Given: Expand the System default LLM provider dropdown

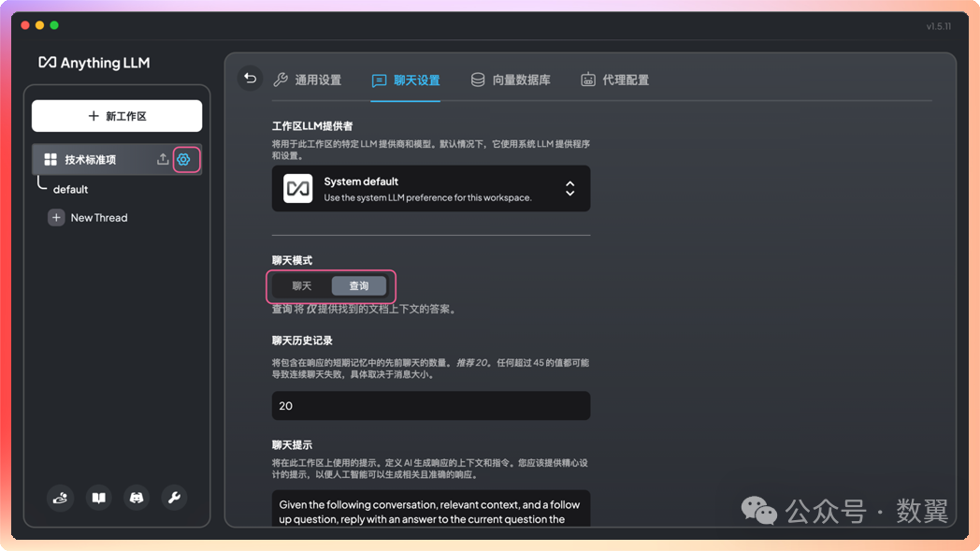Looking at the screenshot, I should click(569, 188).
